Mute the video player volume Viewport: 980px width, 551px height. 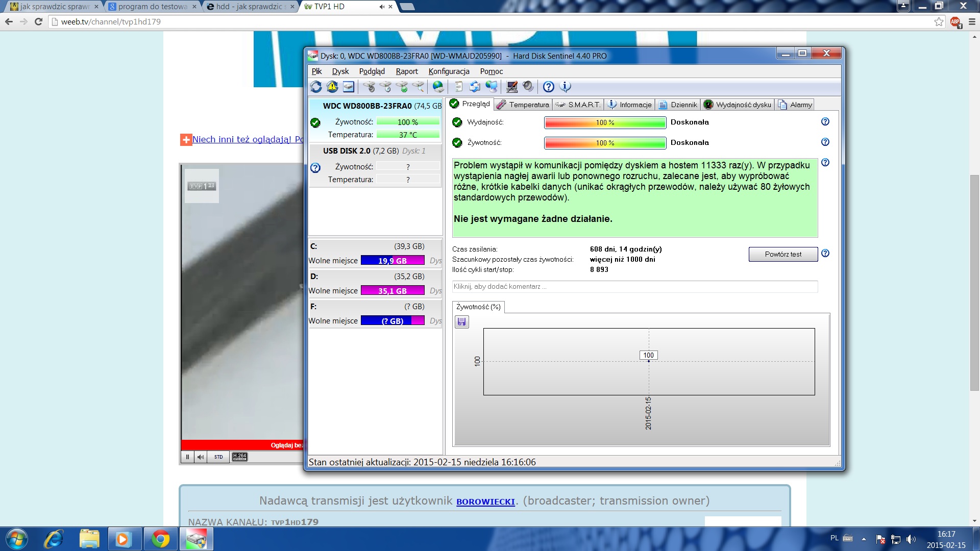click(x=201, y=457)
